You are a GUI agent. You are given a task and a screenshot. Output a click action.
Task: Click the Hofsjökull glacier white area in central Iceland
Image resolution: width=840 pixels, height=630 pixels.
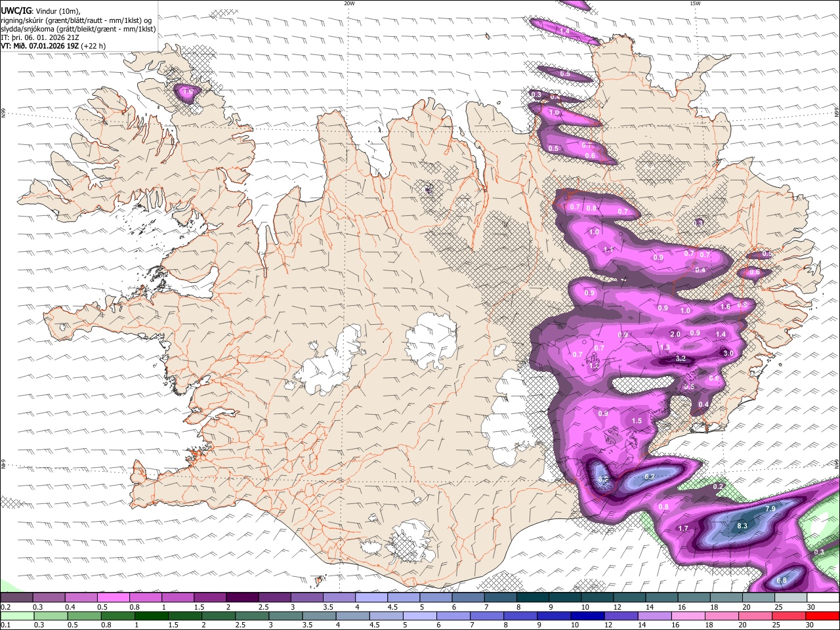point(431,340)
